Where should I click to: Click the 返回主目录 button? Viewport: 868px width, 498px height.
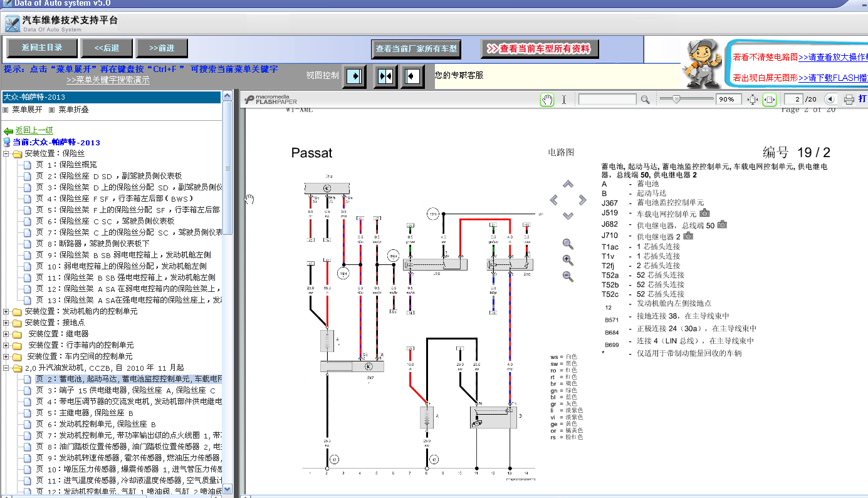[x=43, y=48]
